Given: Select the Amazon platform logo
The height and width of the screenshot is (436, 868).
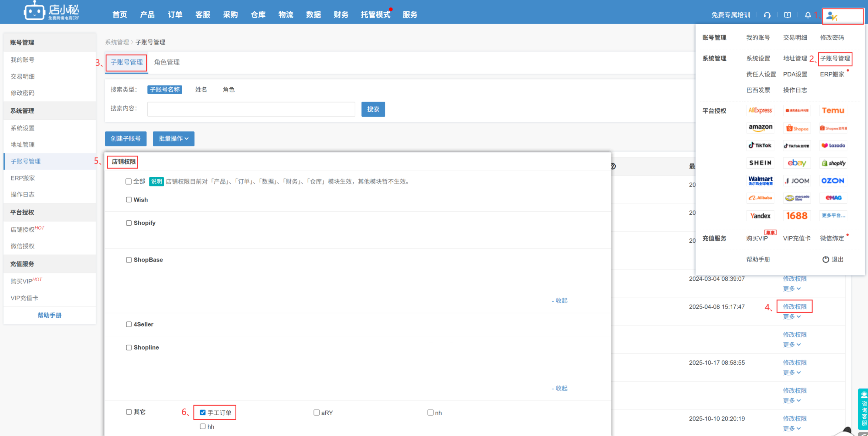Looking at the screenshot, I should tap(760, 128).
